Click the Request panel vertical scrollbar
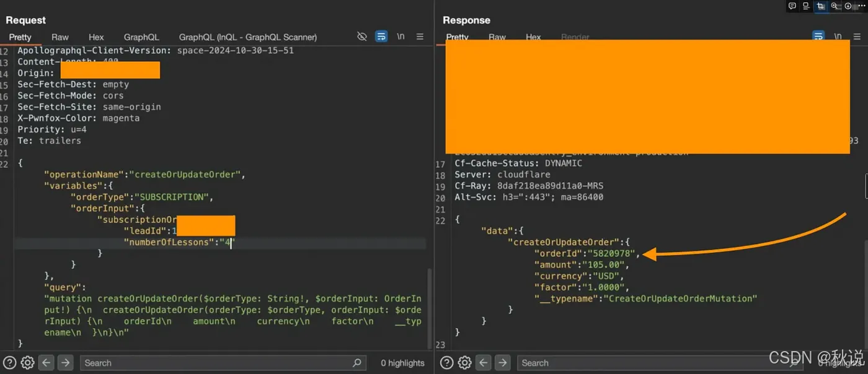Screen dimensions: 868x374 pyautogui.click(x=429, y=308)
